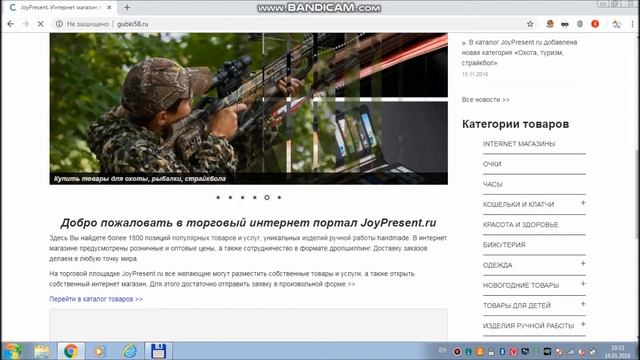
Task: Select the active fifth slider dot
Action: click(267, 198)
